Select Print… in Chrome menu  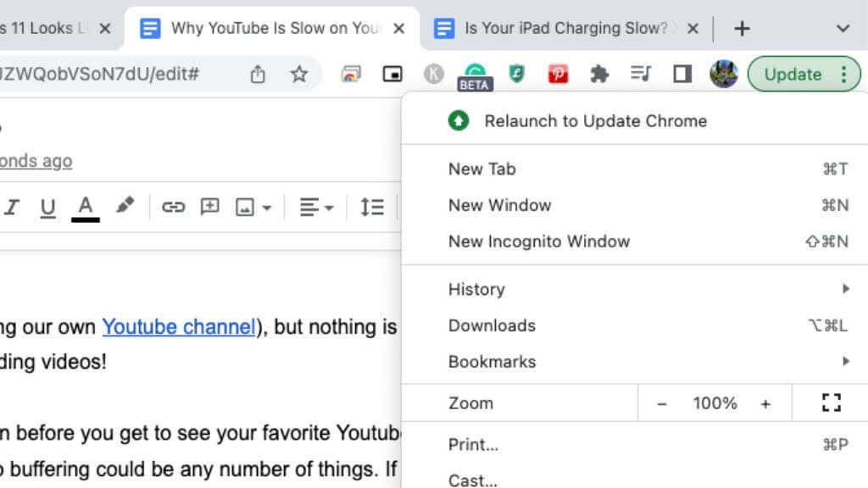635,444
